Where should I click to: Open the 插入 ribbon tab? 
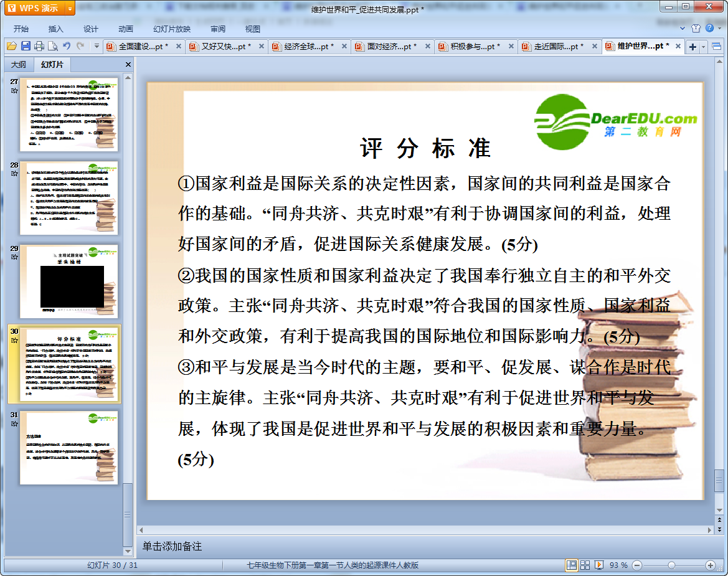55,29
